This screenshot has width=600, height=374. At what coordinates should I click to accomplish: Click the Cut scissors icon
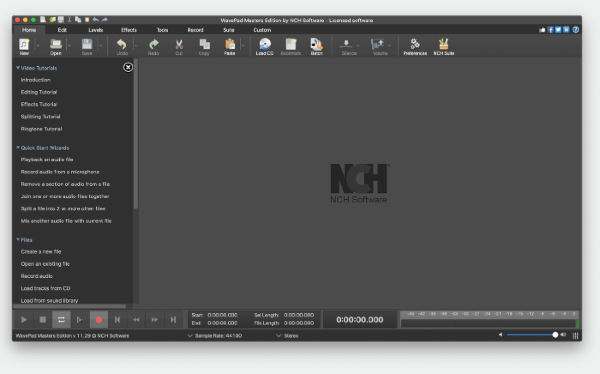(x=179, y=47)
